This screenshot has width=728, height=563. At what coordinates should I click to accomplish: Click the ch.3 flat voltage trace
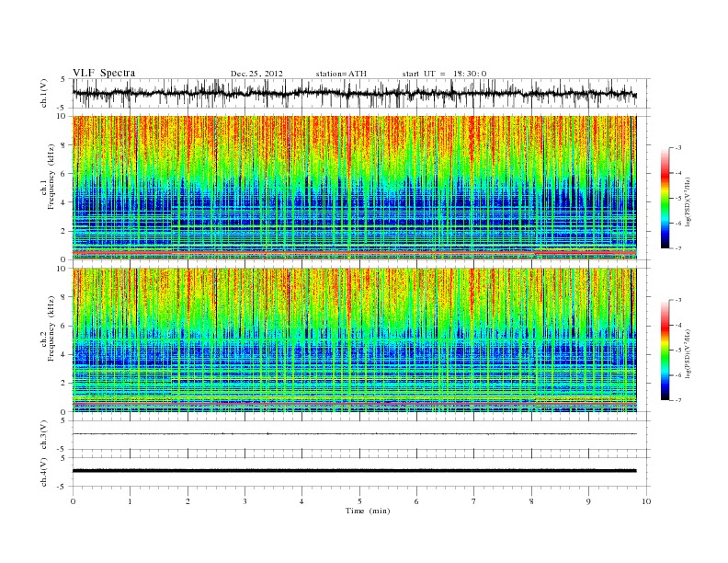(355, 434)
